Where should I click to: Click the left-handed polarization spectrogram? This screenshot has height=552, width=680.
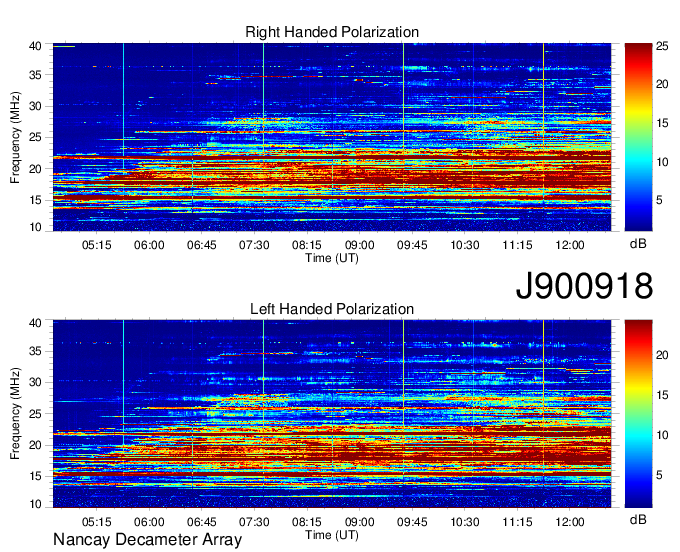[x=332, y=414]
